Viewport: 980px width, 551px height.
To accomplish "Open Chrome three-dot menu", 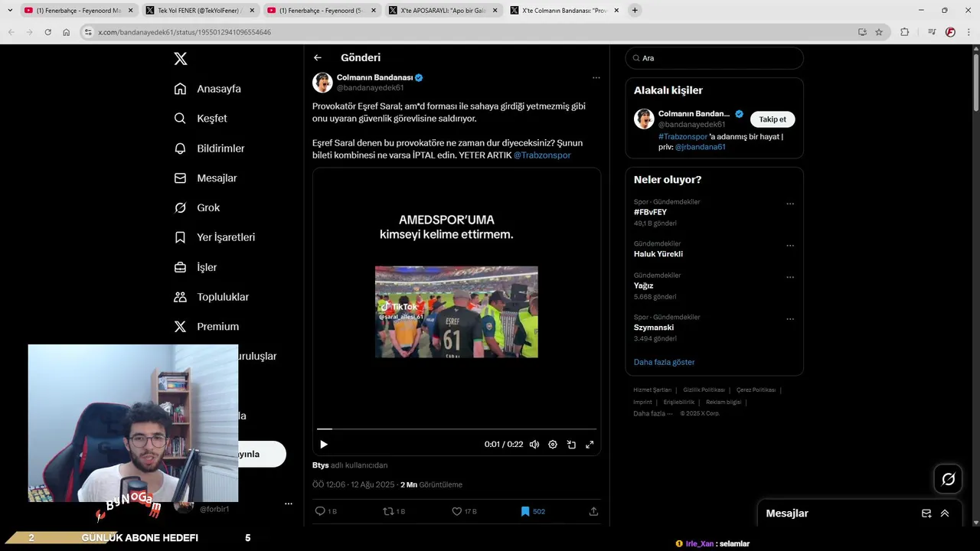I will coord(969,32).
